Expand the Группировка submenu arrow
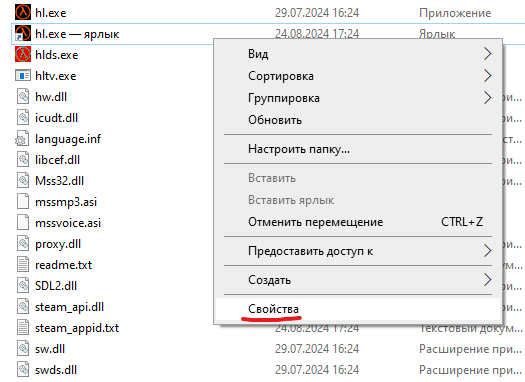This screenshot has width=525, height=382. [487, 98]
